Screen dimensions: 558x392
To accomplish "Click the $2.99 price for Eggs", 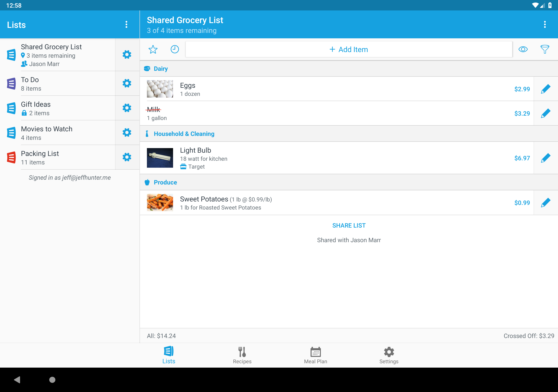I will click(522, 89).
